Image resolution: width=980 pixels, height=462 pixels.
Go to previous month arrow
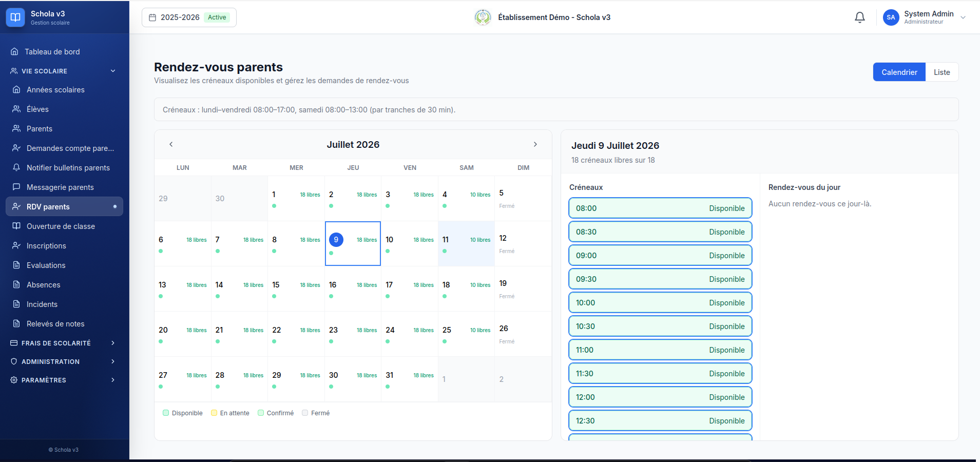[x=171, y=144]
